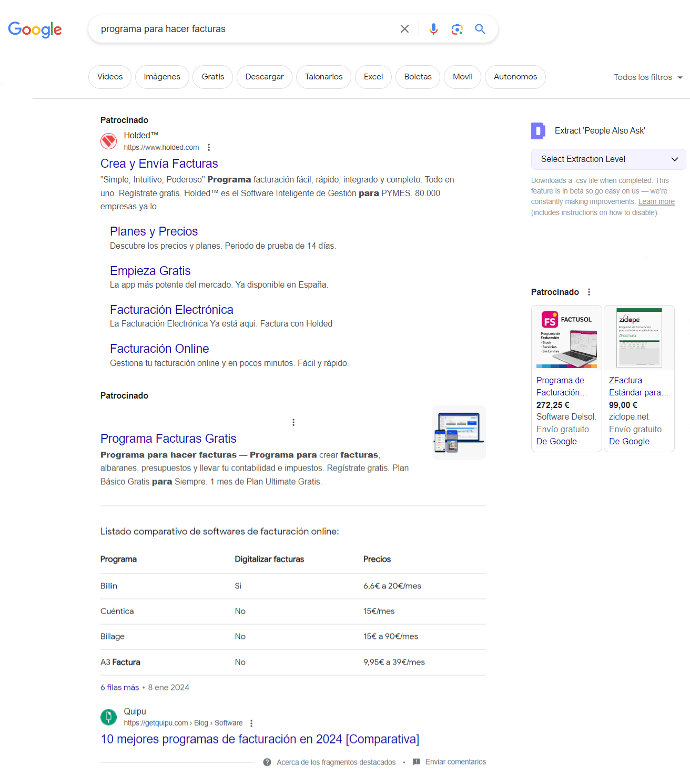
Task: Open the Crea y Envía Facturas ad
Action: (x=159, y=164)
